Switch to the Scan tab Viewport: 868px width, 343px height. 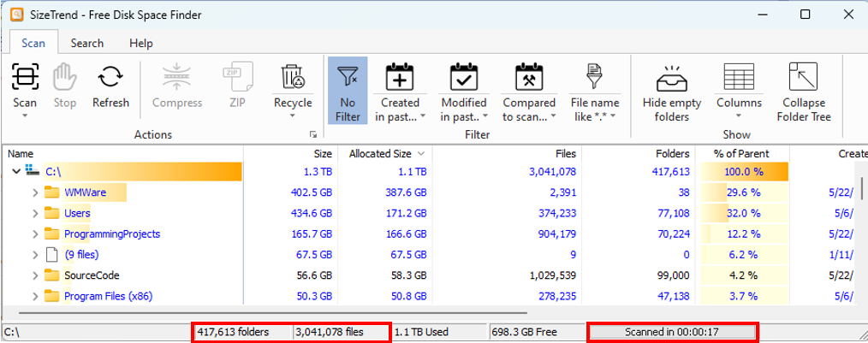[x=33, y=43]
